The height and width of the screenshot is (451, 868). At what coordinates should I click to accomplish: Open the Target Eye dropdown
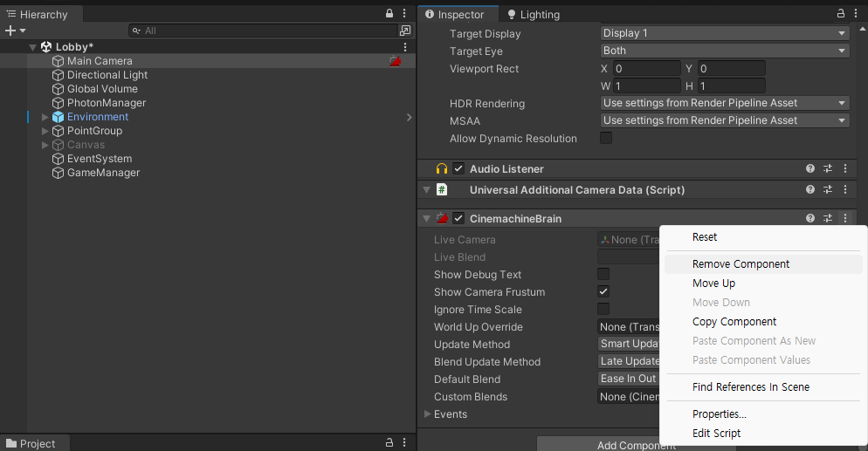tap(725, 51)
